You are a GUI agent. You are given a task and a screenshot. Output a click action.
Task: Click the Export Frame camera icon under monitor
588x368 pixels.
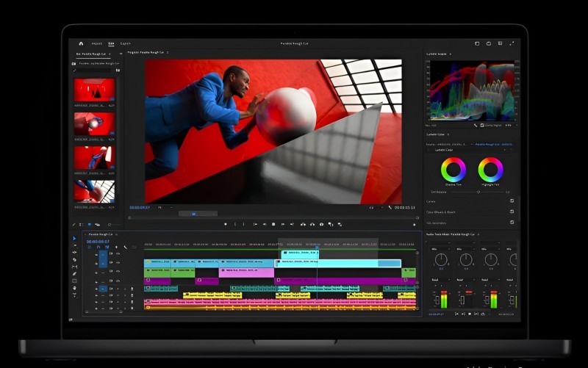[321, 224]
